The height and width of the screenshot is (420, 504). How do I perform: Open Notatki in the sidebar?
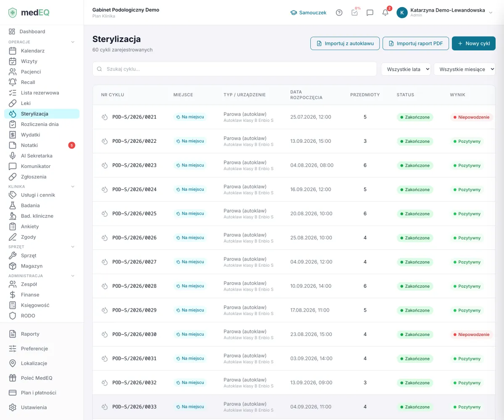click(42, 145)
